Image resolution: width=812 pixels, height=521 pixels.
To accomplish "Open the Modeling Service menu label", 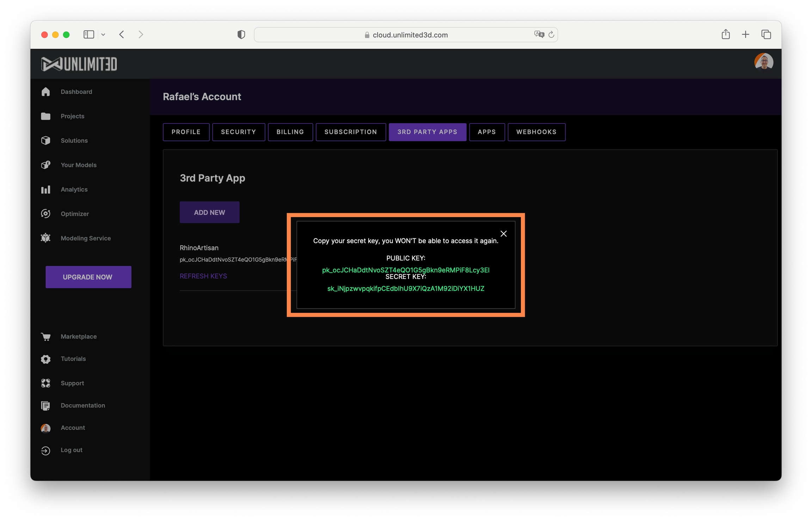I will point(86,238).
